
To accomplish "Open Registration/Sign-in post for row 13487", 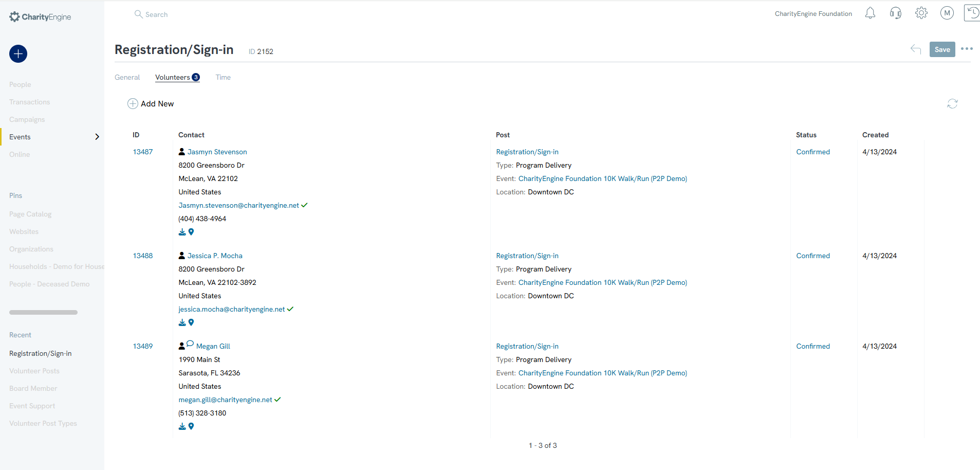I will [x=527, y=152].
